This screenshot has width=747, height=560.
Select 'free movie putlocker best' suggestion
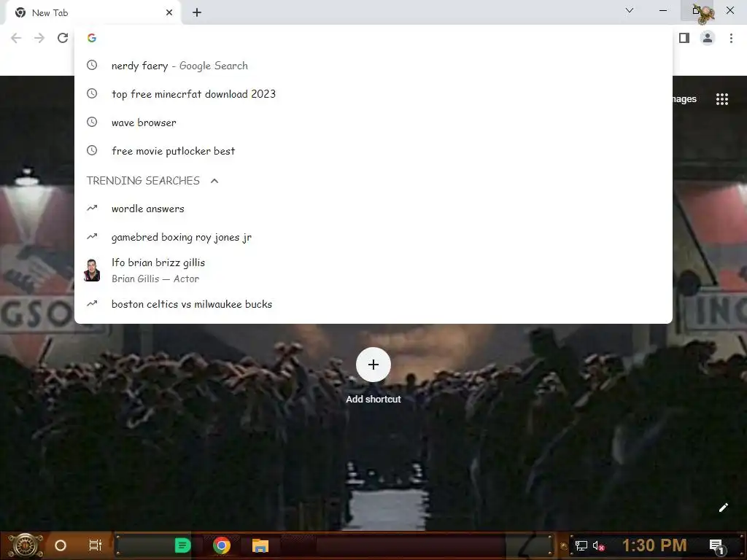373,151
